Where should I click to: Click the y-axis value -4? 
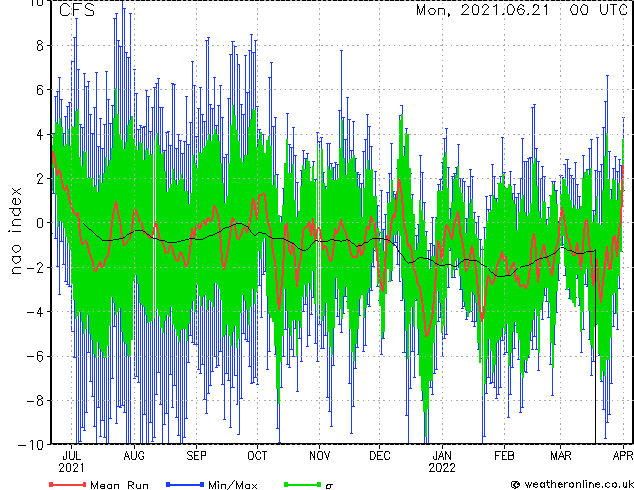click(35, 312)
